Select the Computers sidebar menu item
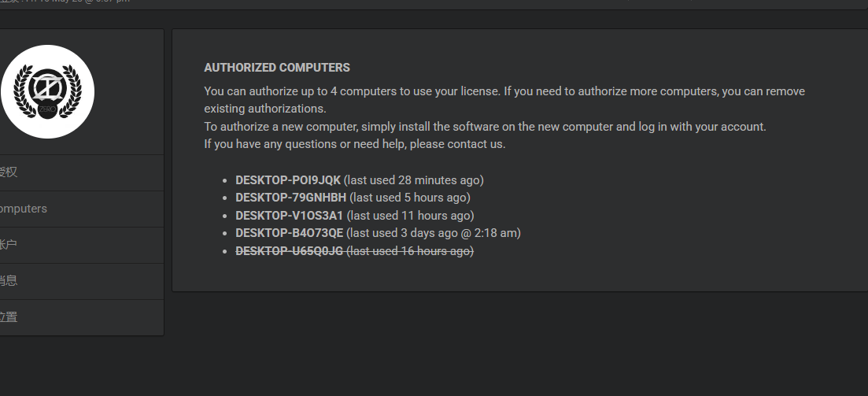The height and width of the screenshot is (396, 868). click(82, 209)
